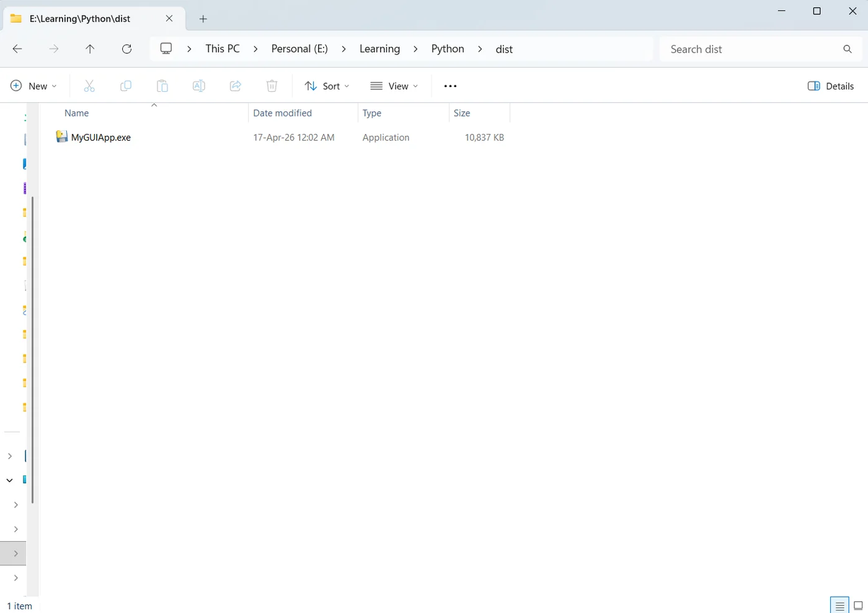Refresh the dist folder view
Screen dimensions: 868x613
click(126, 49)
